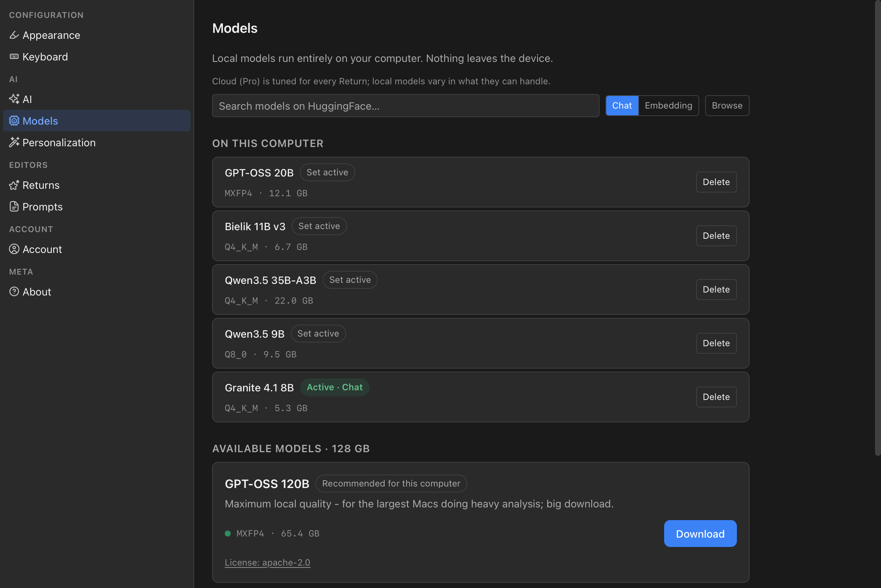Select the Chat model type toggle

click(x=622, y=106)
